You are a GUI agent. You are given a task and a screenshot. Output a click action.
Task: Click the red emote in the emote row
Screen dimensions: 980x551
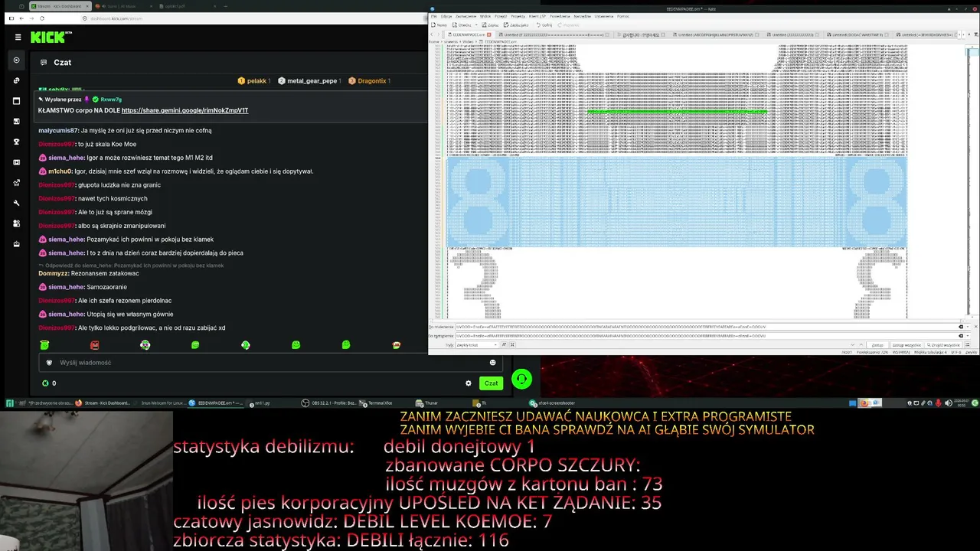coord(95,345)
